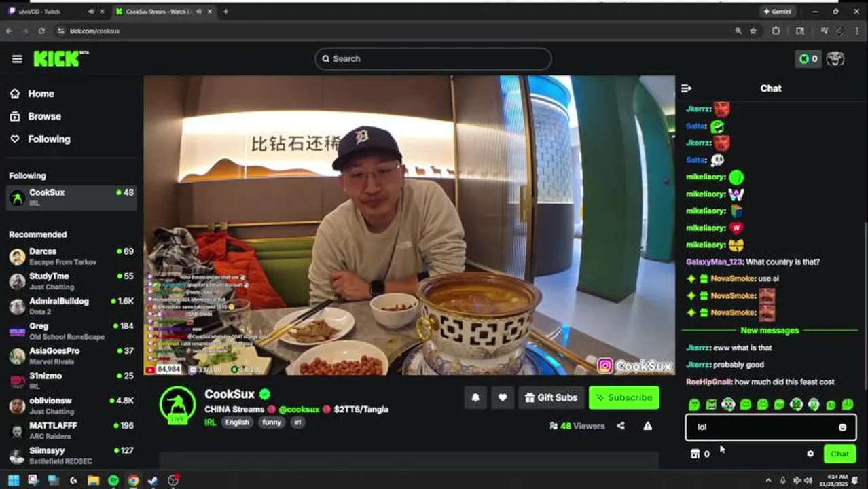Open oblivionsw recommended channel
The height and width of the screenshot is (489, 868).
(71, 405)
